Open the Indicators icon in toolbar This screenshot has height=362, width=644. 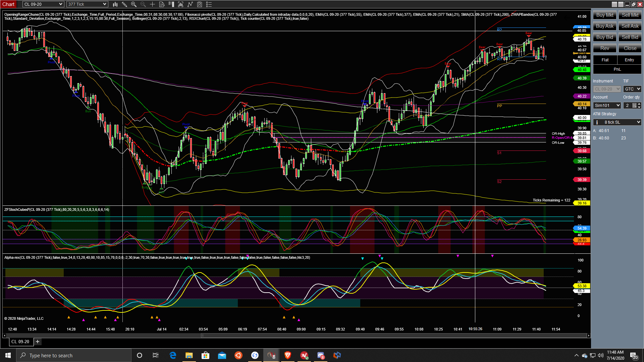point(190,4)
